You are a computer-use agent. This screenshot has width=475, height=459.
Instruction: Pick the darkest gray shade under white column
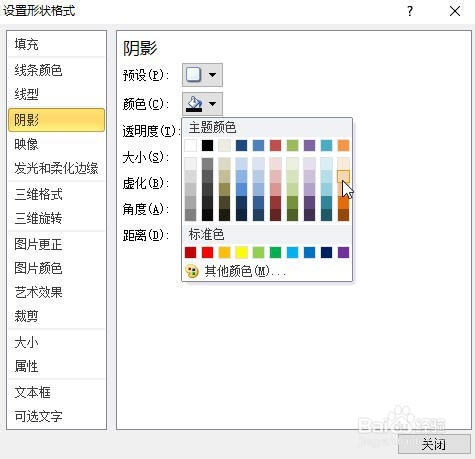(x=190, y=215)
